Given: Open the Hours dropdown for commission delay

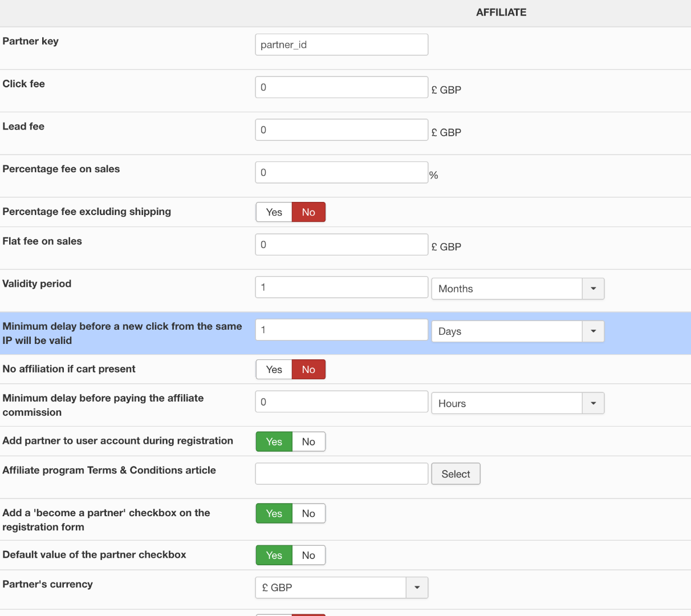Looking at the screenshot, I should pos(517,403).
